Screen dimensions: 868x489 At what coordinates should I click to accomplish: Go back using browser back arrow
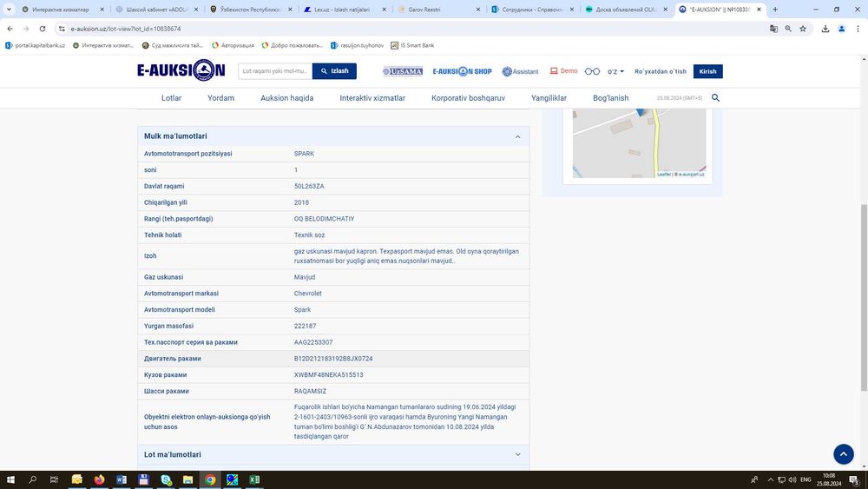10,29
